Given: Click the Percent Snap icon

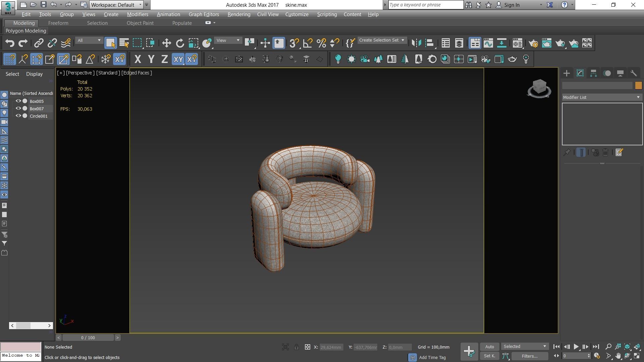Looking at the screenshot, I should (x=321, y=43).
